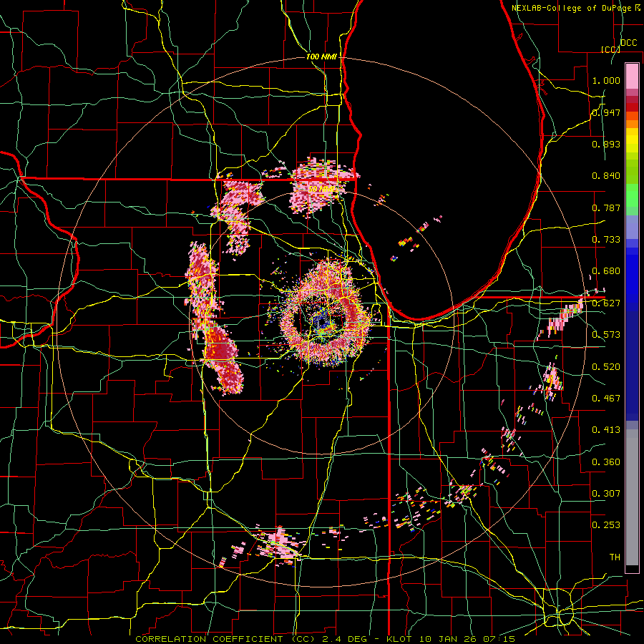Click the 0.307 scale value

coord(606,494)
